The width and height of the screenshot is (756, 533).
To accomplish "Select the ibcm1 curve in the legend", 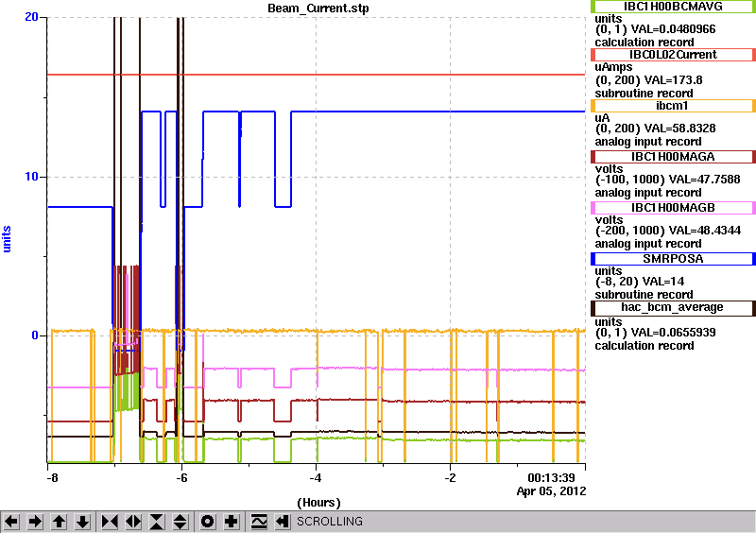I will pos(673,106).
